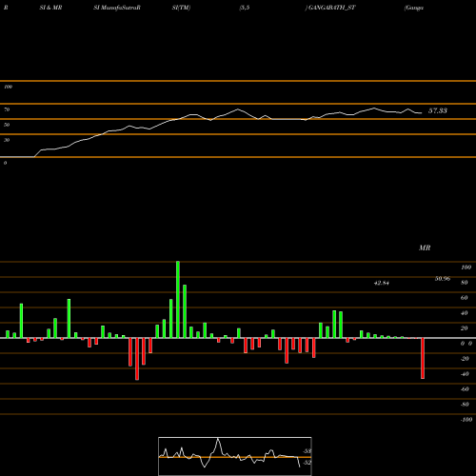This screenshot has width=476, height=476.
Task: Click the RSI value 57.33 label
Action: click(x=438, y=110)
